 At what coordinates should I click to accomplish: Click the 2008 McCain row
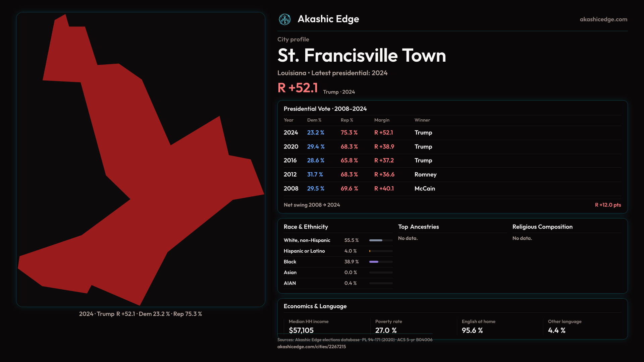click(425, 189)
